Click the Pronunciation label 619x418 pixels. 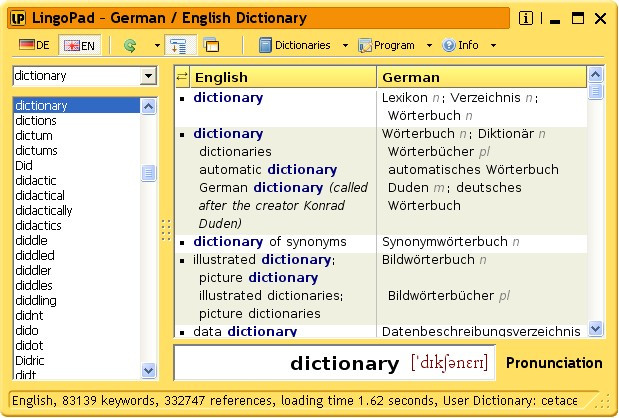tap(554, 363)
